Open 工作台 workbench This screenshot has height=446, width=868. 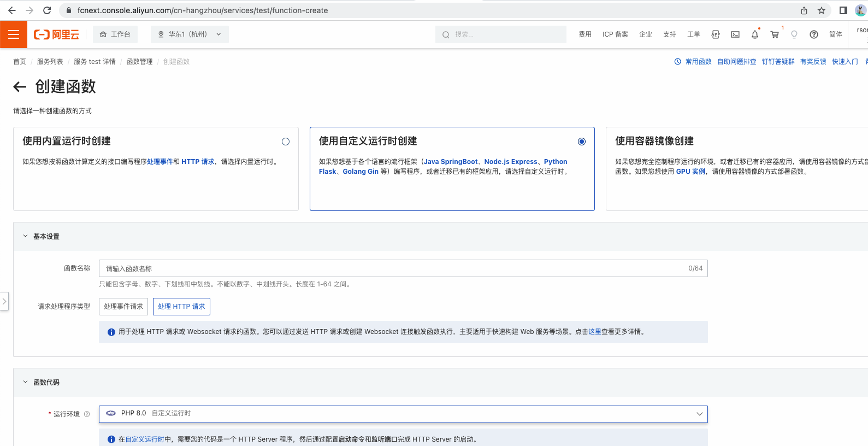point(115,34)
